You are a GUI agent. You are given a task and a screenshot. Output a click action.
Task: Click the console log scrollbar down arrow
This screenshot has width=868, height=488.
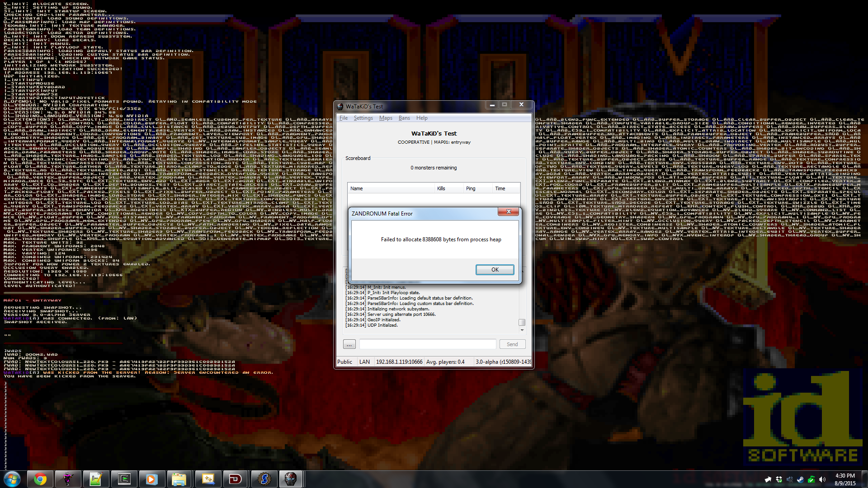[522, 330]
